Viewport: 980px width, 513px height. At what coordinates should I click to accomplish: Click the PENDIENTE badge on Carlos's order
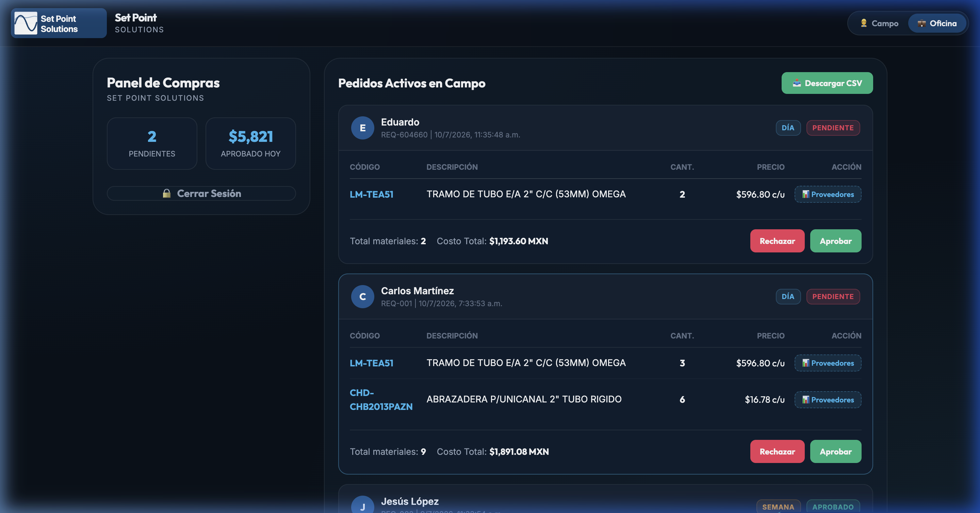click(833, 297)
